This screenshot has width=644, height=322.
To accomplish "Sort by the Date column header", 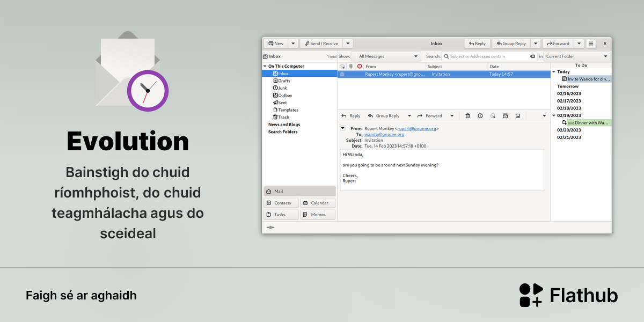I will (x=519, y=67).
